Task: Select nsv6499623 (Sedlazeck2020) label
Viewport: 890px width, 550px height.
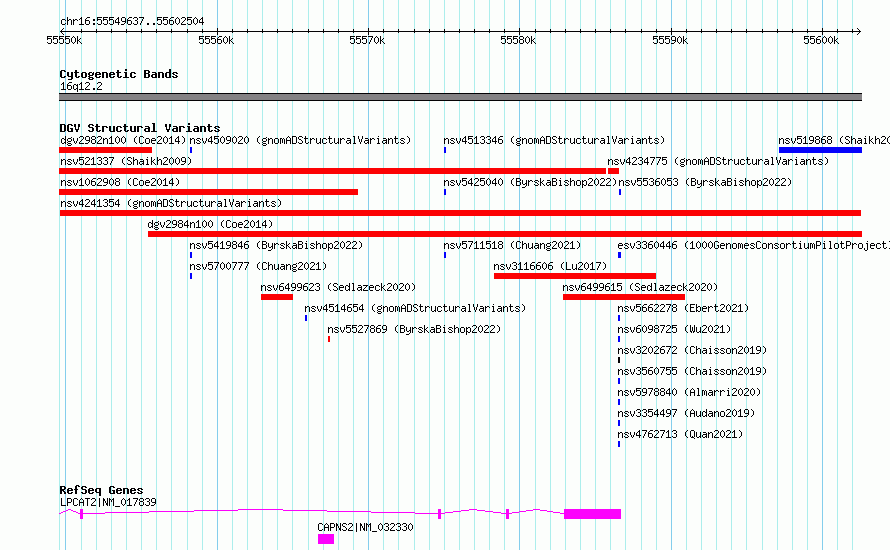Action: pyautogui.click(x=338, y=287)
